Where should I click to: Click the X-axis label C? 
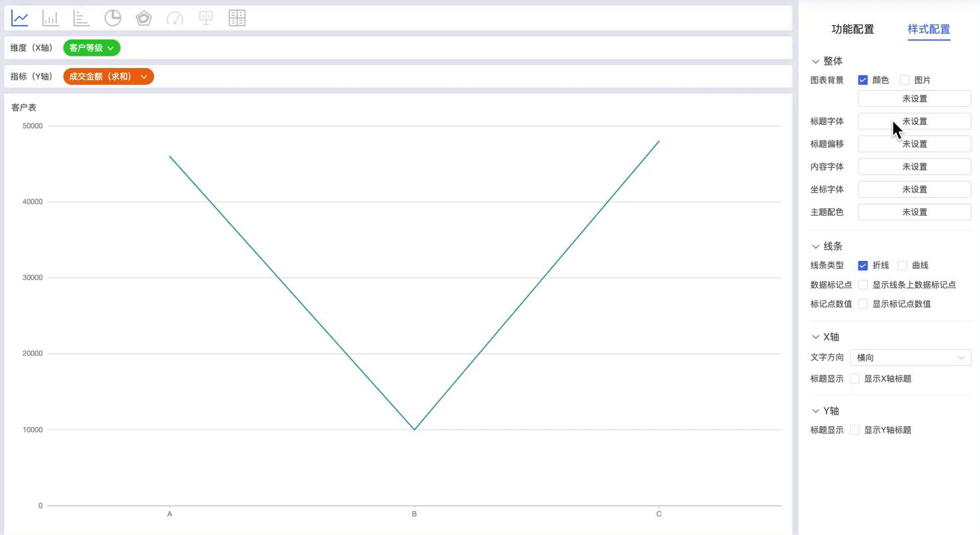click(x=659, y=514)
